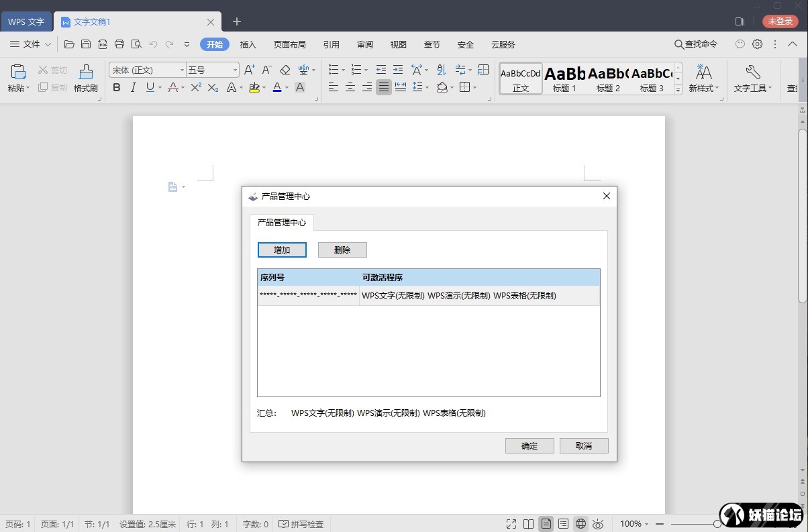Align text to the right
Image resolution: width=808 pixels, height=532 pixels.
367,87
